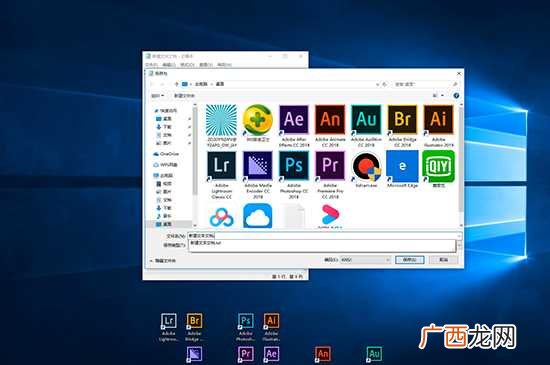Select Adobe Media Encoder CC 2018 in file list
The width and height of the screenshot is (550, 365).
(x=258, y=175)
